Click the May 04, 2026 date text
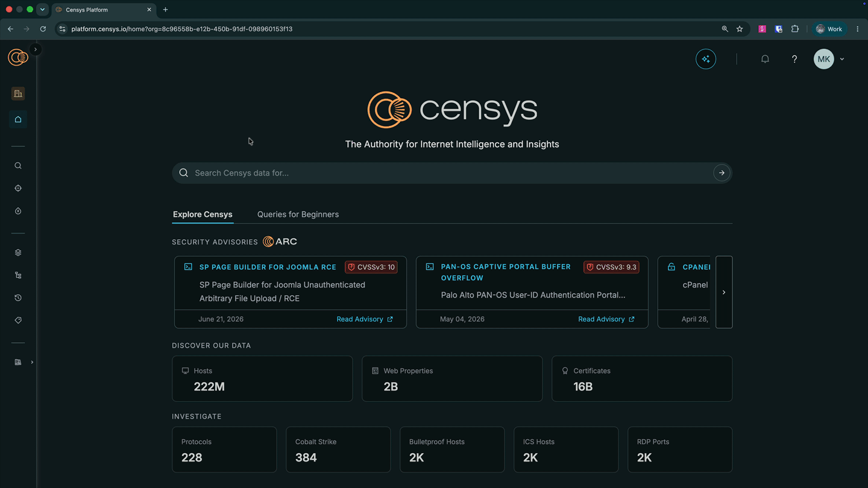Screen dimensions: 868x488 click(462, 319)
